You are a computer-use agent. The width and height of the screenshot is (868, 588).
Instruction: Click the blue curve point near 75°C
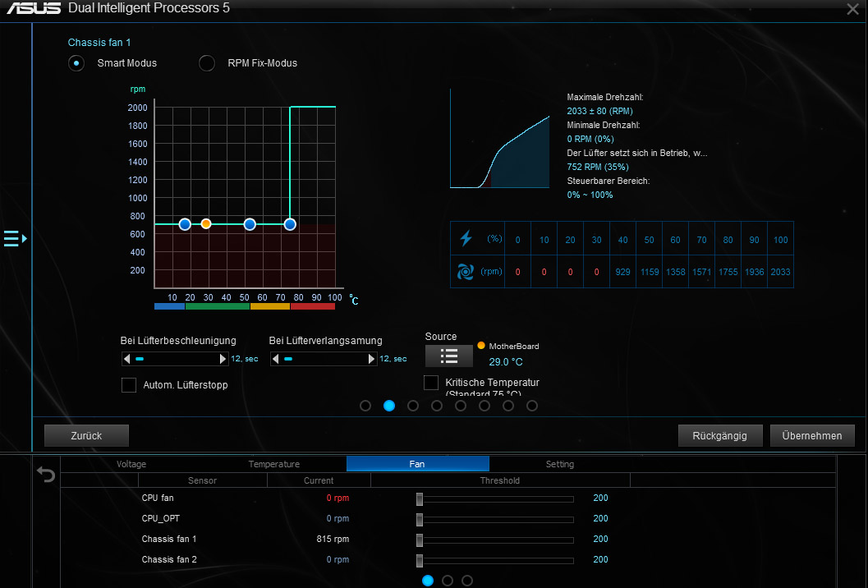[x=290, y=224]
